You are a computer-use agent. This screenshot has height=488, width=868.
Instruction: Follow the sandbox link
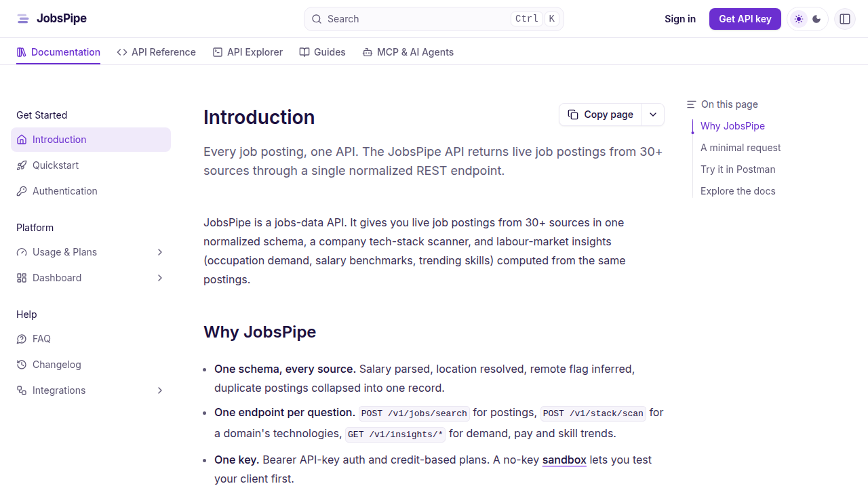click(564, 460)
